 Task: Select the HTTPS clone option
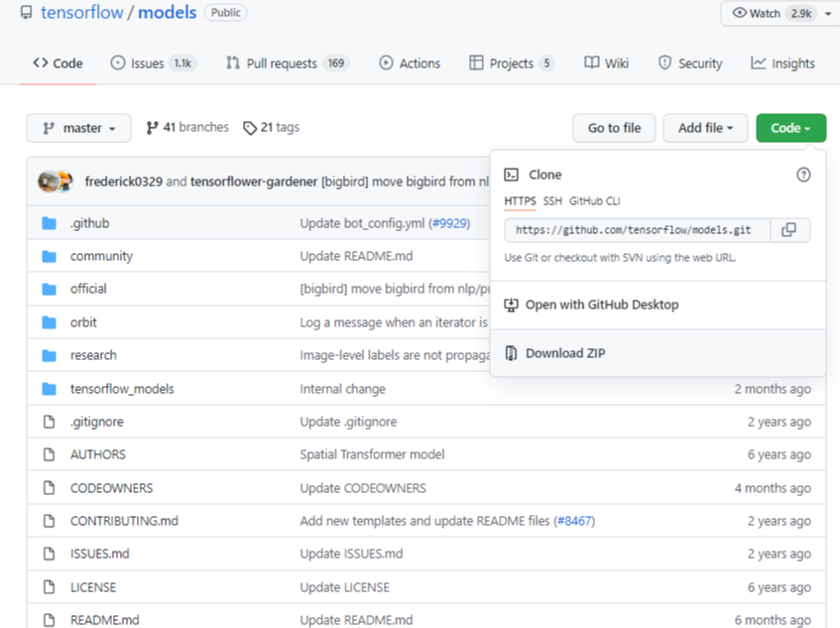[x=520, y=201]
